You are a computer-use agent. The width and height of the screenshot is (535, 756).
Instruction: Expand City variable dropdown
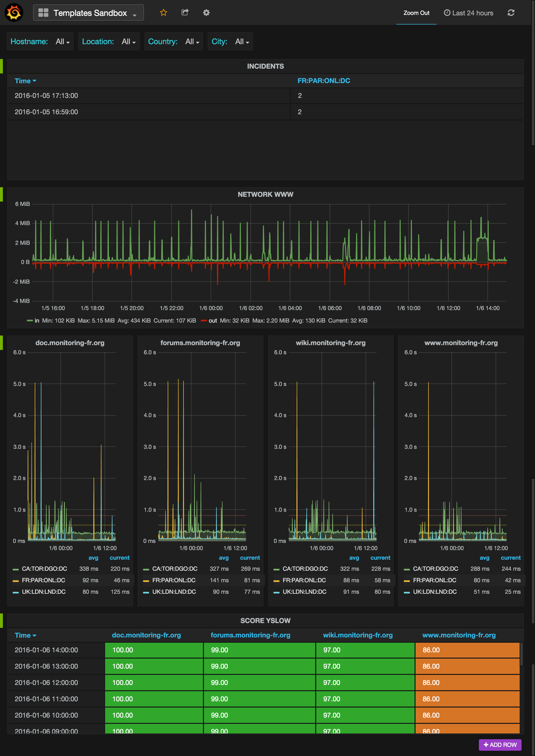242,42
